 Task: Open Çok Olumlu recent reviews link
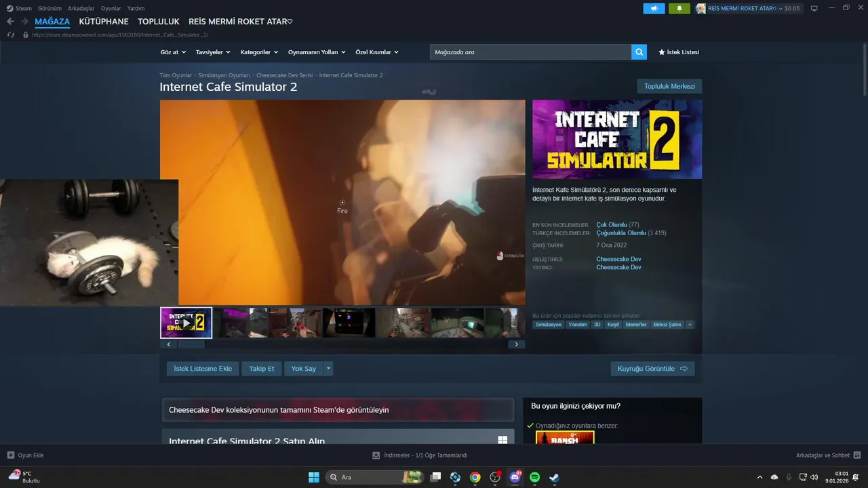coord(612,224)
